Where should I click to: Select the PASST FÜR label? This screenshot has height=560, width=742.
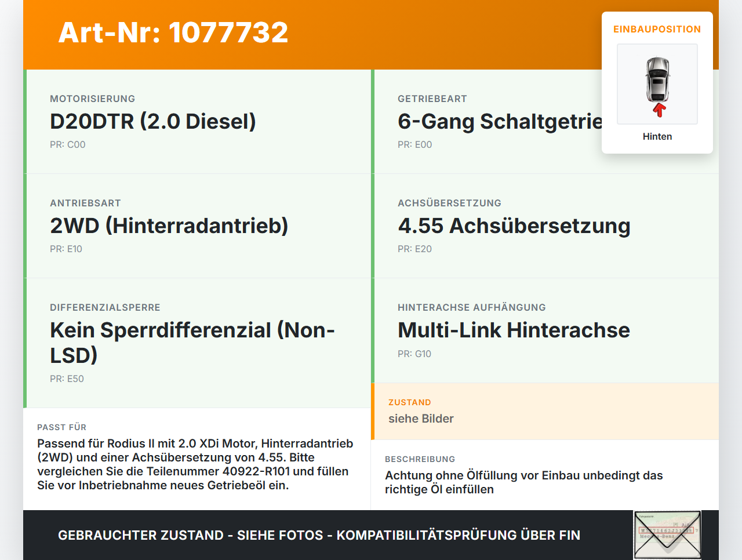(61, 427)
